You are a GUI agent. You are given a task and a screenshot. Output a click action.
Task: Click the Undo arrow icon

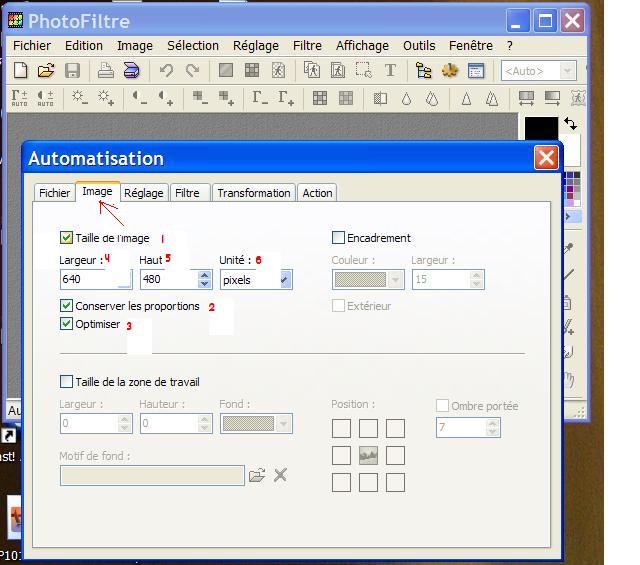166,70
